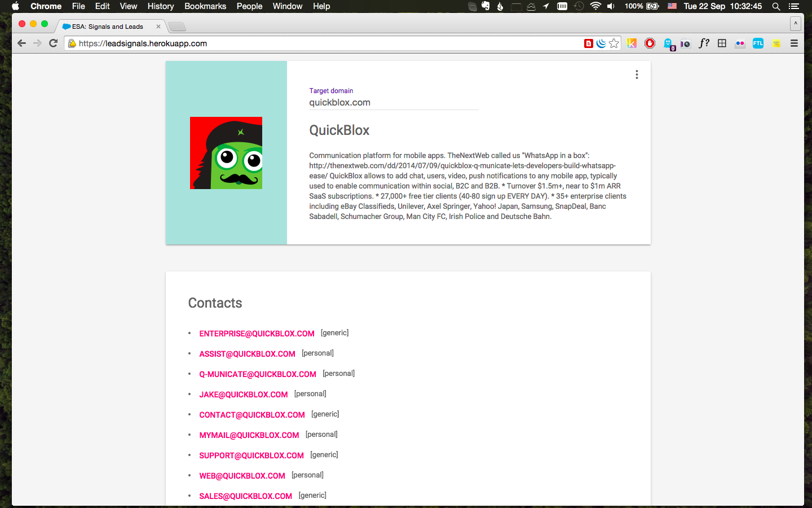Open the red document extension icon in address bar

click(589, 43)
